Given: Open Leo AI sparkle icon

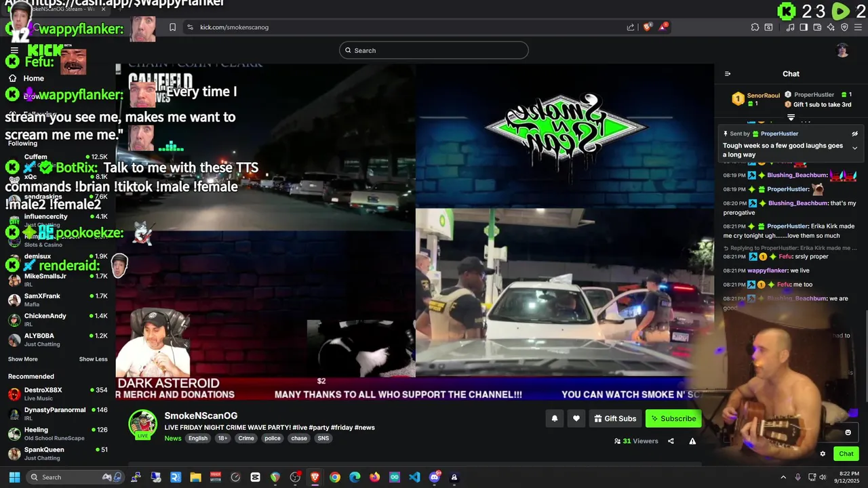Looking at the screenshot, I should click(831, 27).
